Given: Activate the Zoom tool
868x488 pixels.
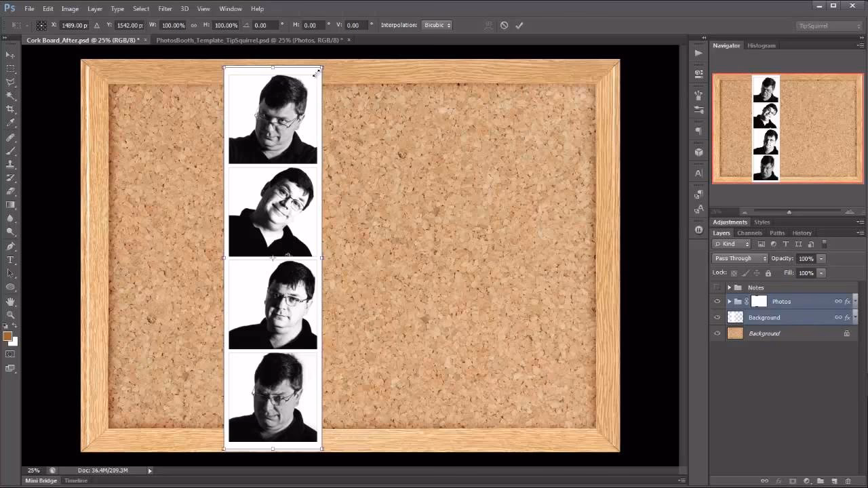Looking at the screenshot, I should coord(10,314).
